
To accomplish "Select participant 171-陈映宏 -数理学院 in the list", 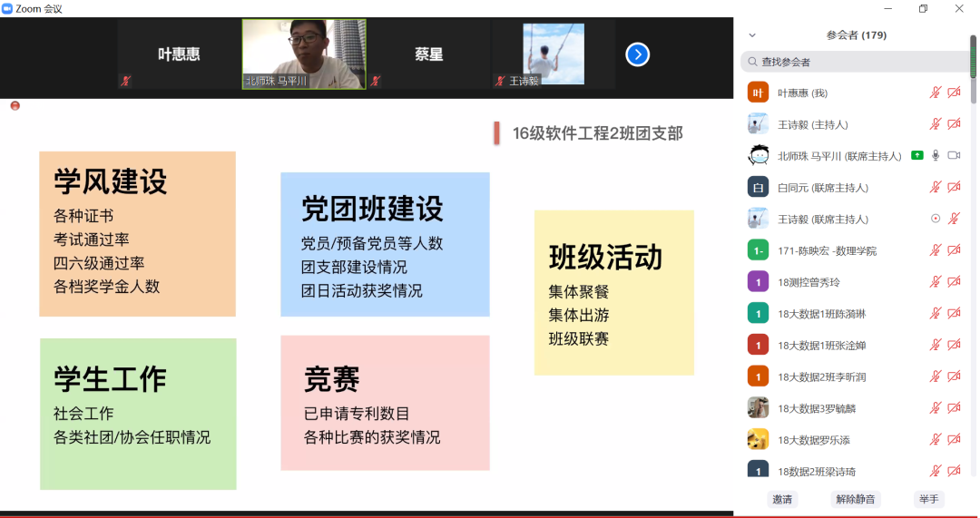I will point(827,250).
